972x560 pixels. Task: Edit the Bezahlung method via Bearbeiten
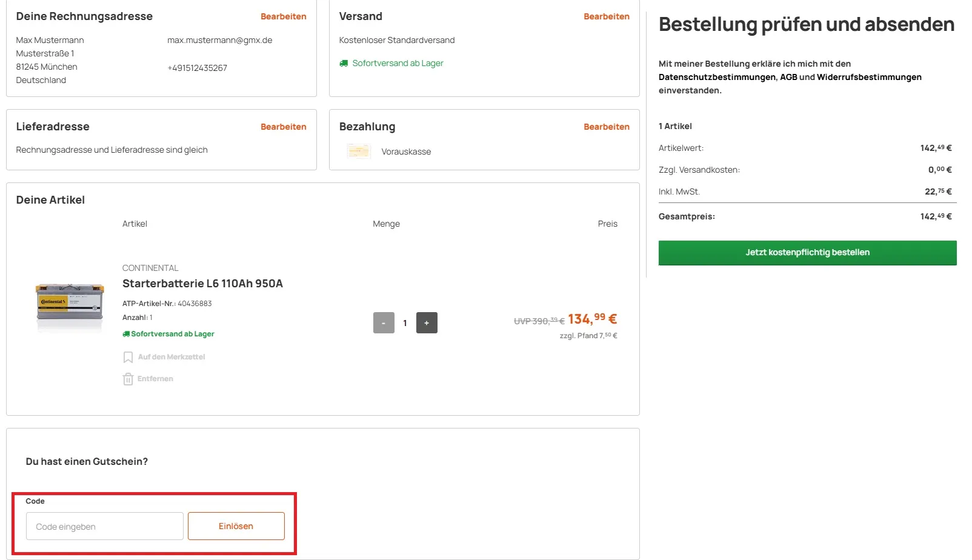click(x=606, y=127)
